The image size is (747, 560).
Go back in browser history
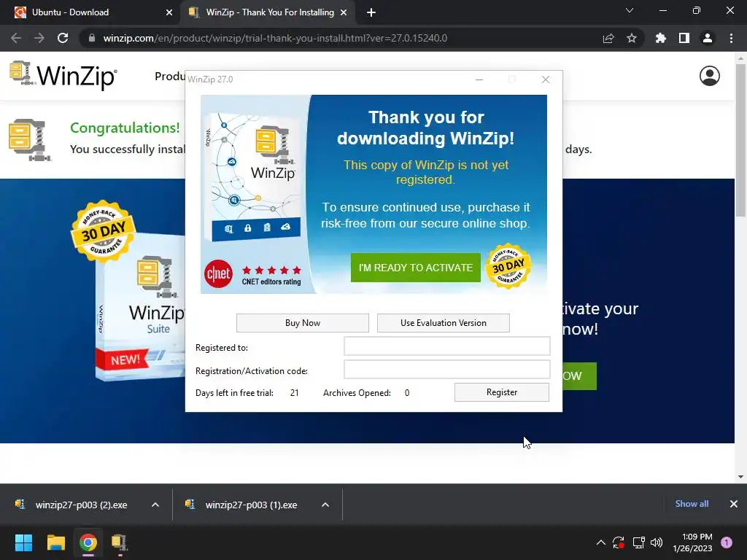pos(16,38)
